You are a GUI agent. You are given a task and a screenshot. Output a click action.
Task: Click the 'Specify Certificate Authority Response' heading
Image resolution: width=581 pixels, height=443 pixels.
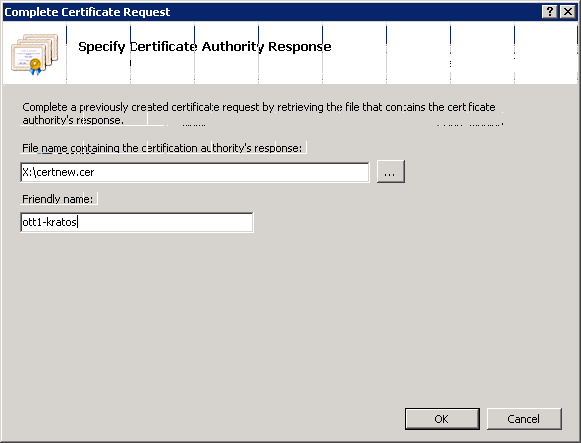pos(205,47)
